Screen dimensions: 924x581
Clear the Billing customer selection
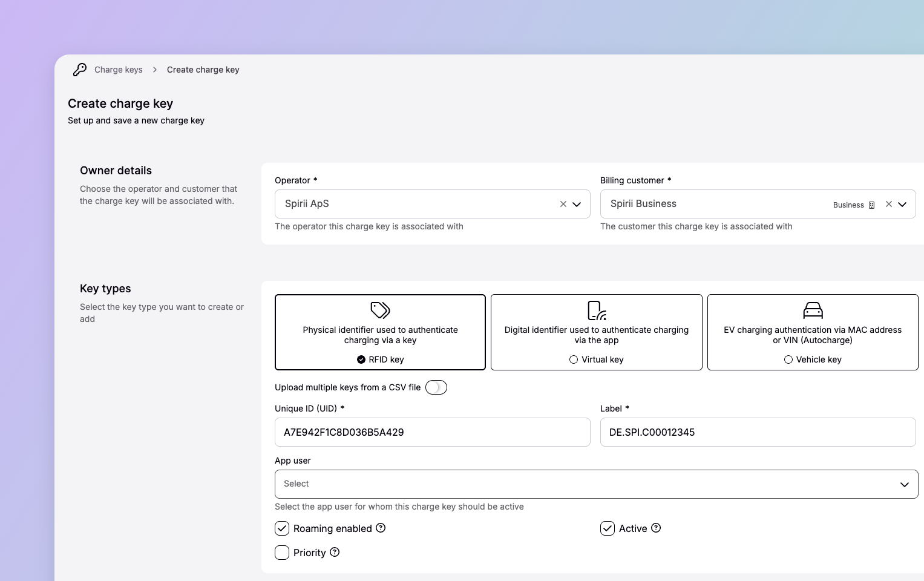point(889,204)
